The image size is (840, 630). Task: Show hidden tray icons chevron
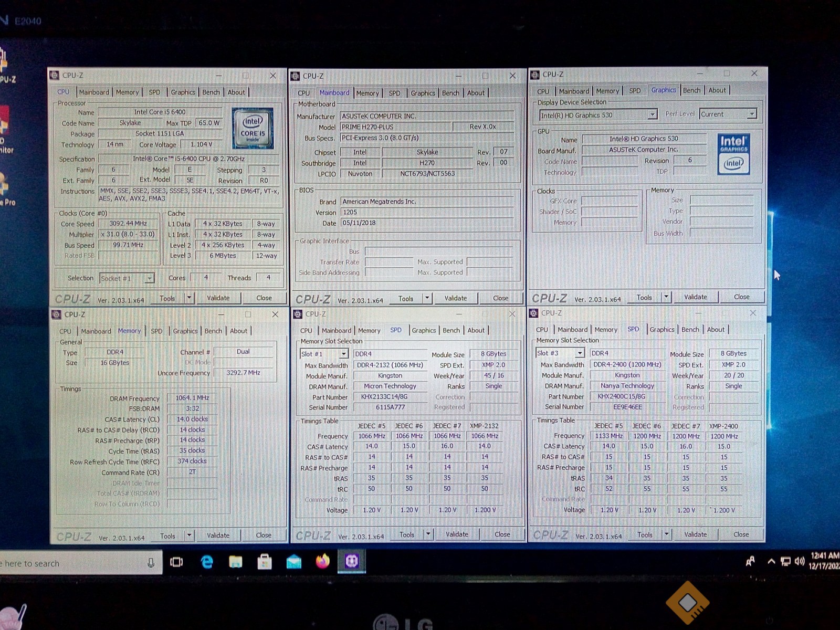coord(771,561)
